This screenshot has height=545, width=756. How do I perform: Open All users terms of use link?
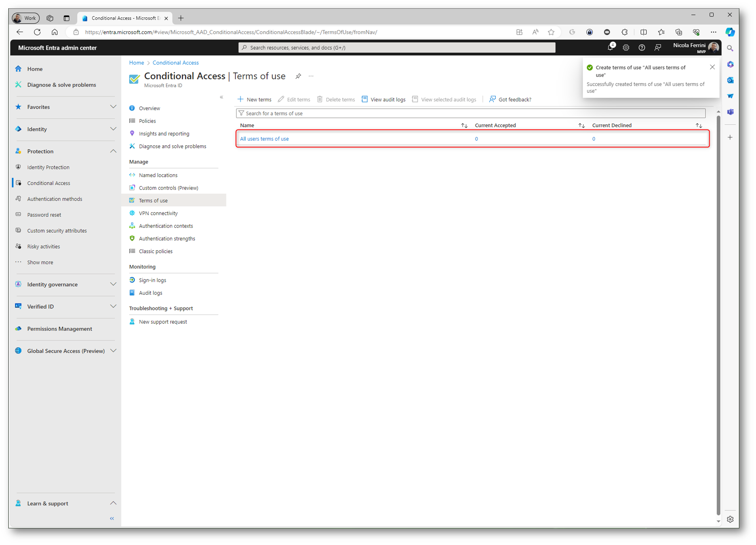coord(264,139)
